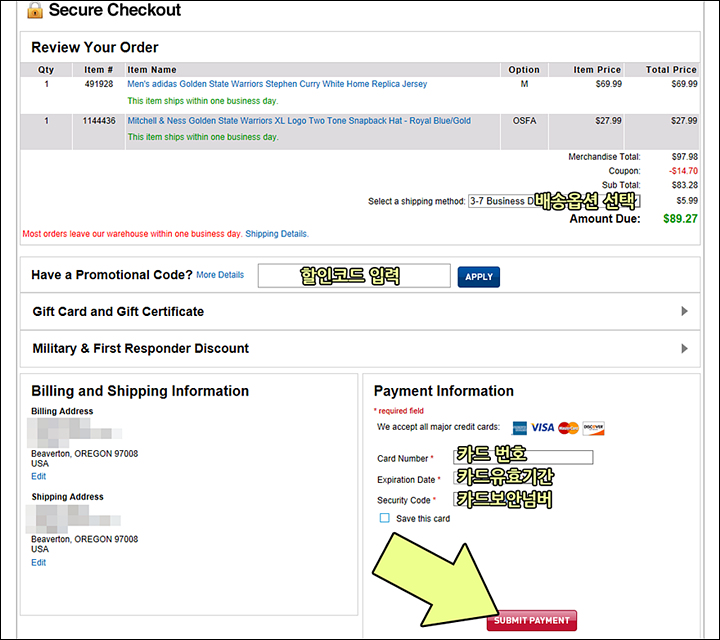Screen dimensions: 720x640
Task: Open the Mitchell & Ness Snapback Hat link
Action: 299,121
